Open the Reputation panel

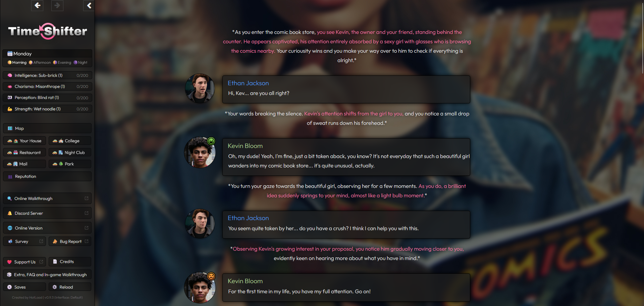click(47, 176)
